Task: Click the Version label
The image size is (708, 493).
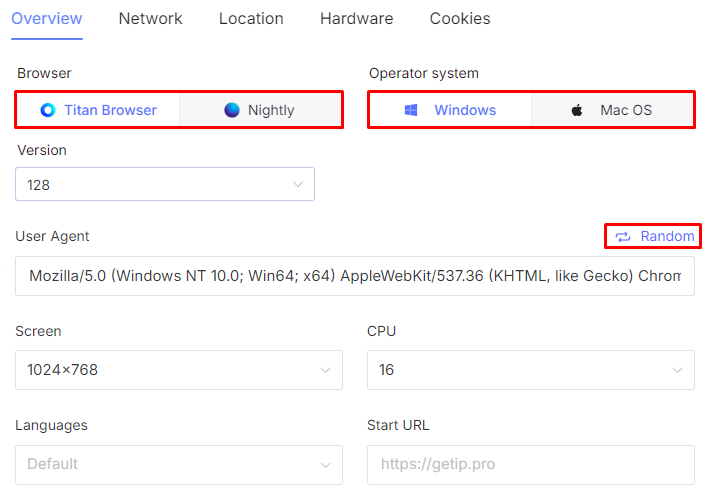Action: (x=42, y=150)
